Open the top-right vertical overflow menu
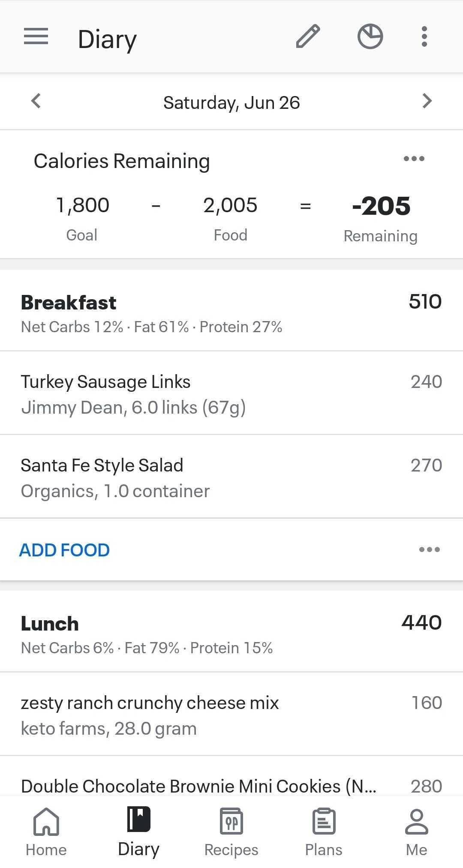This screenshot has height=868, width=463. pos(424,36)
